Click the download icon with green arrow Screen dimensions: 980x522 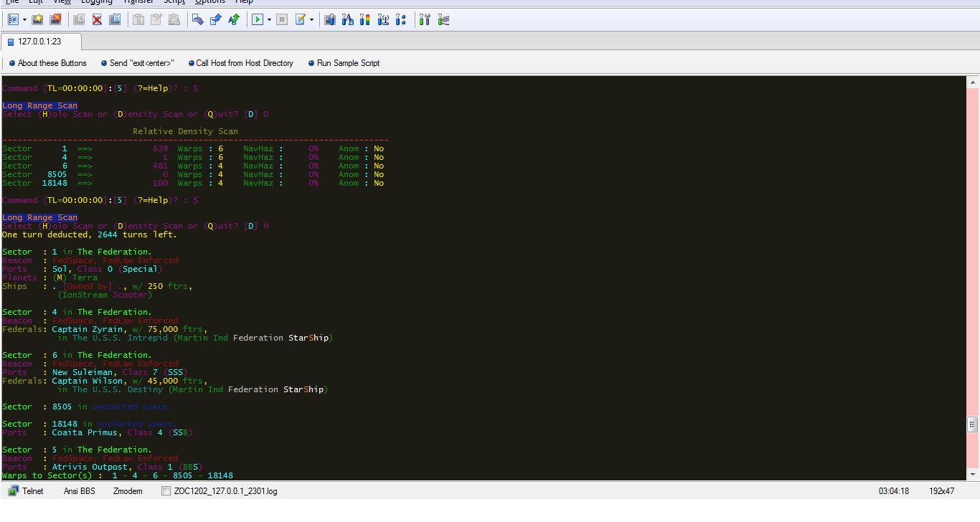coord(233,19)
